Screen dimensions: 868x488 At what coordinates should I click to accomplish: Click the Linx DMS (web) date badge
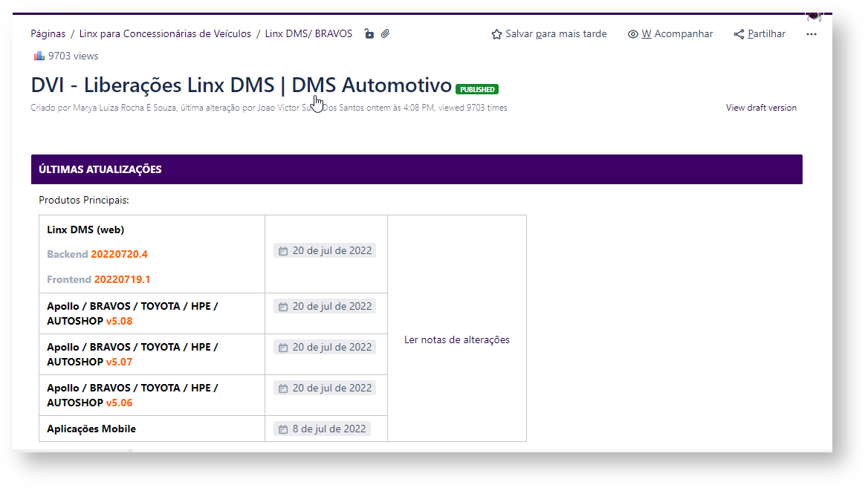click(x=325, y=250)
